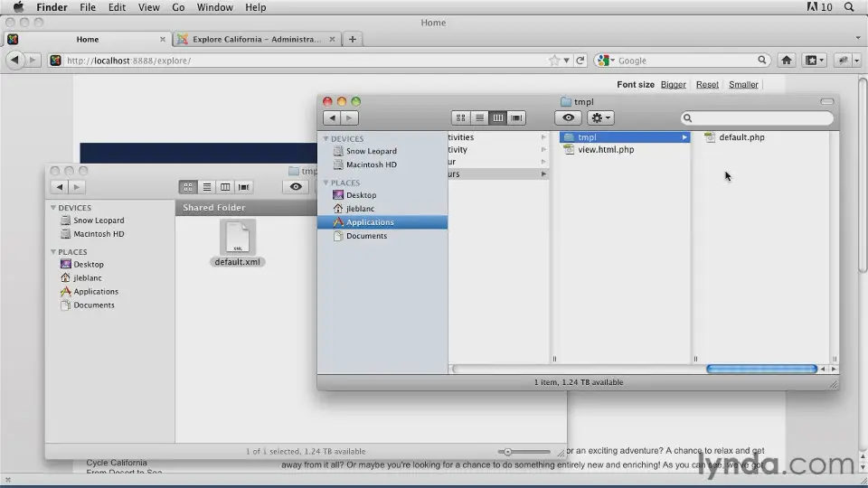
Task: Select Applications in front Finder sidebar
Action: click(382, 222)
